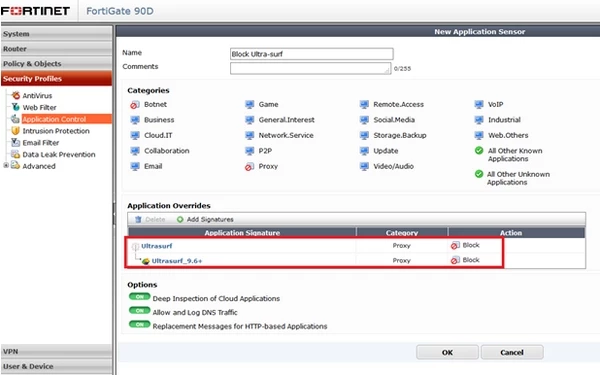Click the All Other Unknown Applications checkmark icon

(x=479, y=174)
